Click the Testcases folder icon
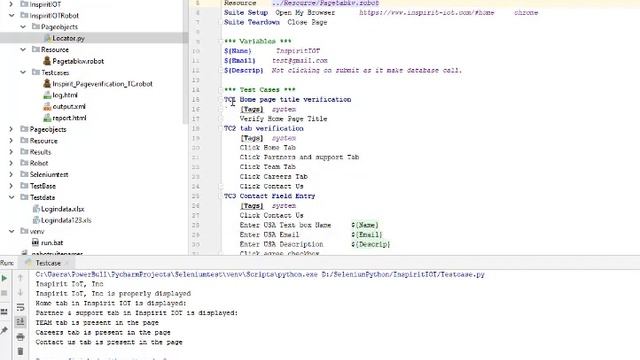 36,72
